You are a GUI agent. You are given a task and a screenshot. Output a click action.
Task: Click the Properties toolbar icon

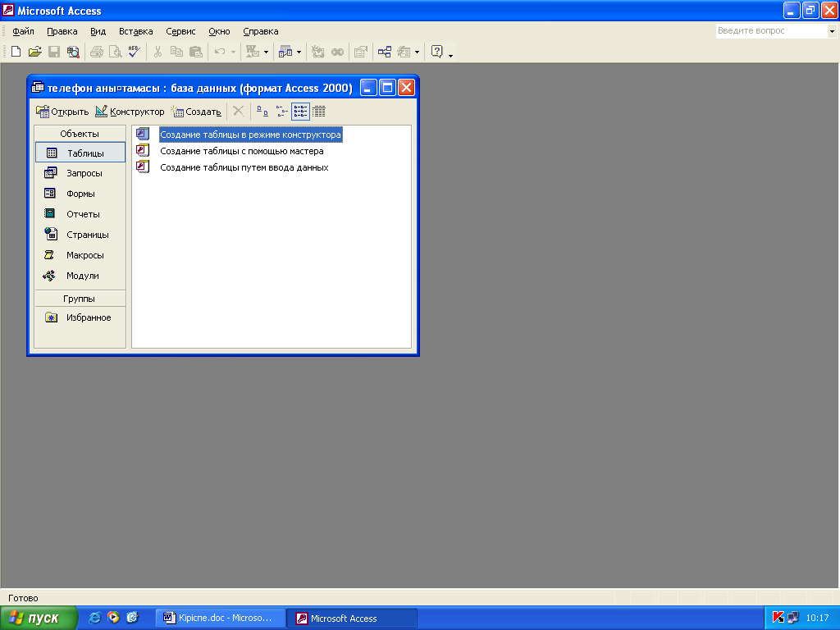pos(361,52)
